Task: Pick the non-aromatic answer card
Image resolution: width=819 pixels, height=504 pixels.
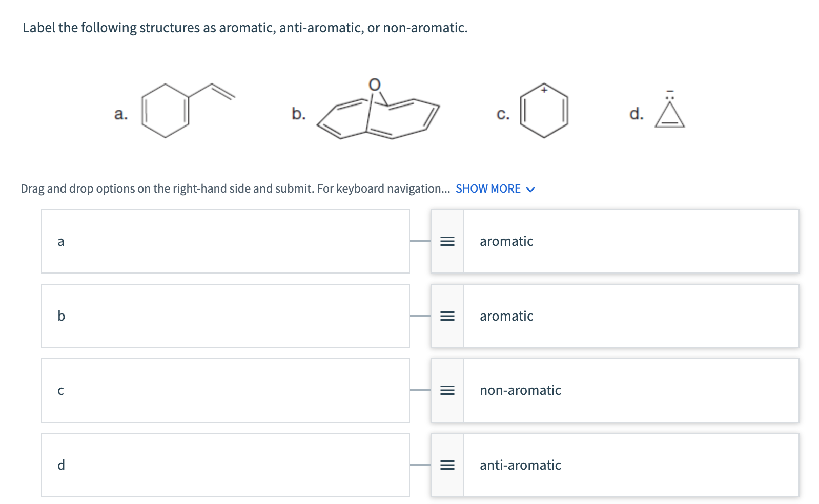Action: (630, 390)
